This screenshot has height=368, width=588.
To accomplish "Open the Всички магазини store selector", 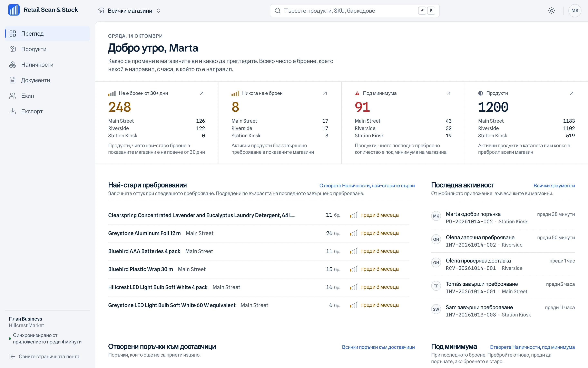I will point(129,11).
